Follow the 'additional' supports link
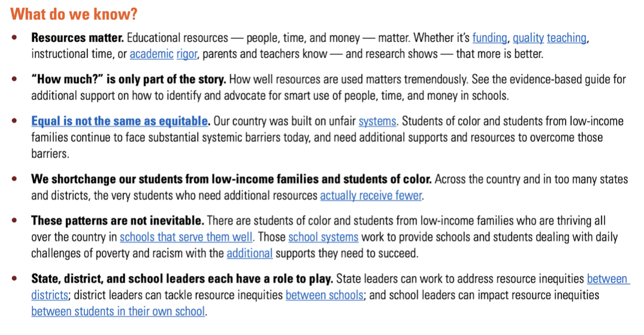Image resolution: width=644 pixels, height=335 pixels. [x=250, y=253]
